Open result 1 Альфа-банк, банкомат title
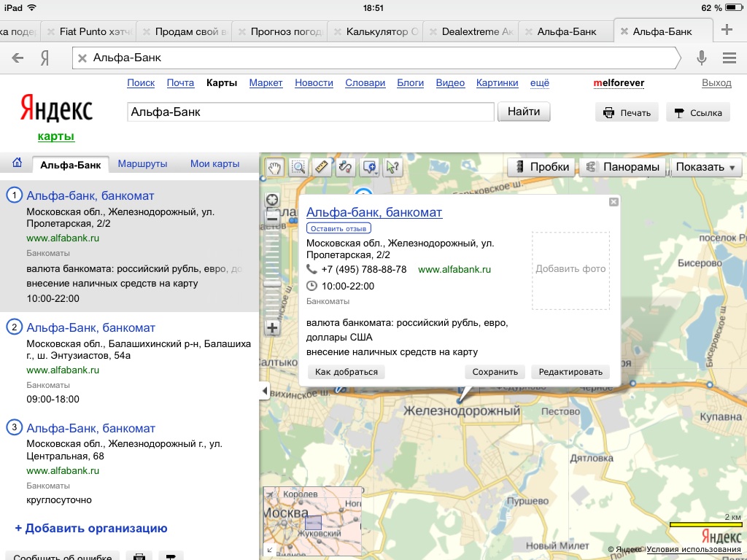Image resolution: width=747 pixels, height=560 pixels. click(x=90, y=195)
